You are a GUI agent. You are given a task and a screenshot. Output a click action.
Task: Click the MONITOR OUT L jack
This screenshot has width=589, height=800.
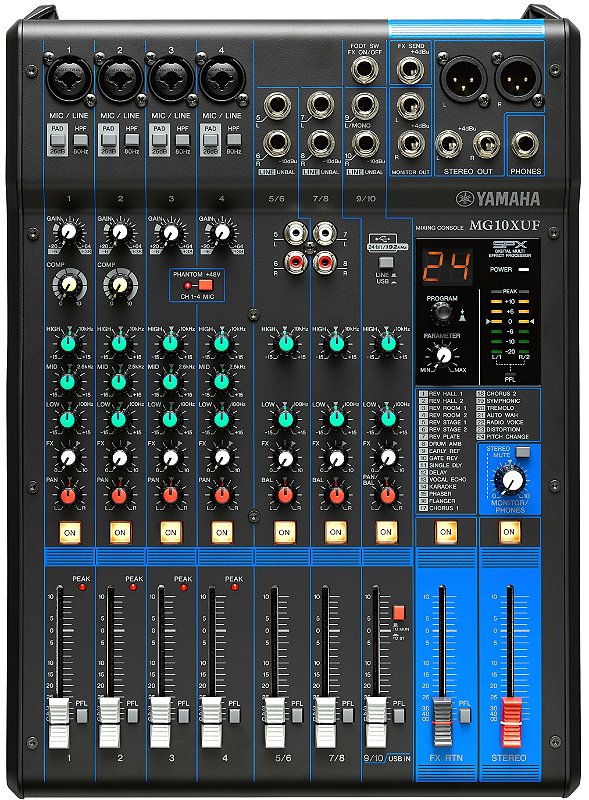click(x=410, y=106)
